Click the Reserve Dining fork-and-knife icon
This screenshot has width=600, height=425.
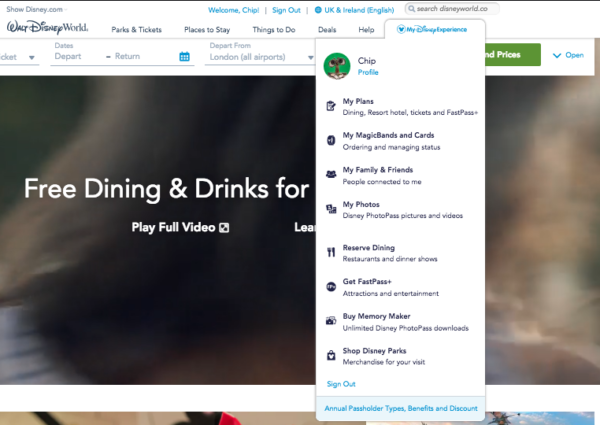[x=331, y=251]
